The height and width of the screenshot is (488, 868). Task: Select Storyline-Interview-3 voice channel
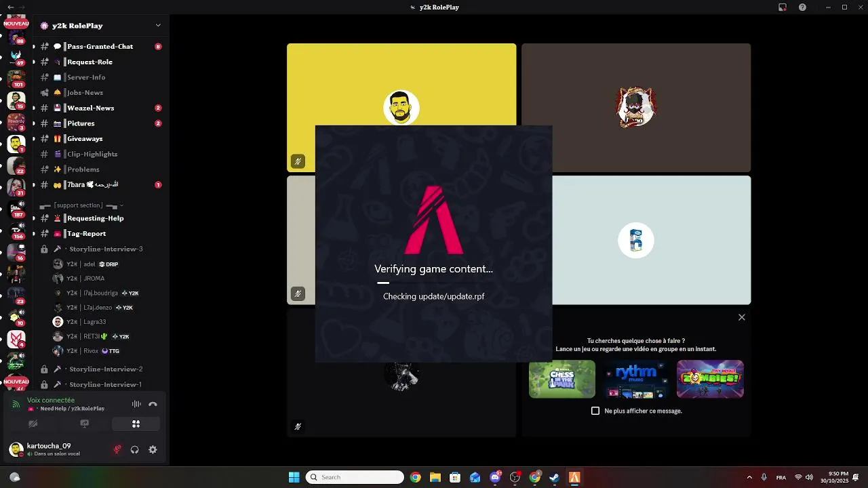pyautogui.click(x=100, y=249)
